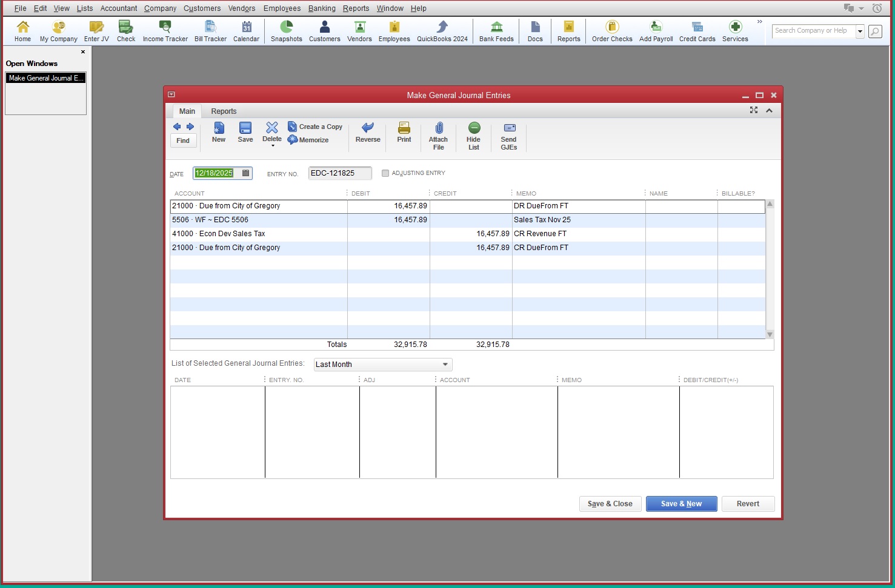Expand the Search Company or Help dropdown
Screen dimensions: 895x588
pos(859,31)
